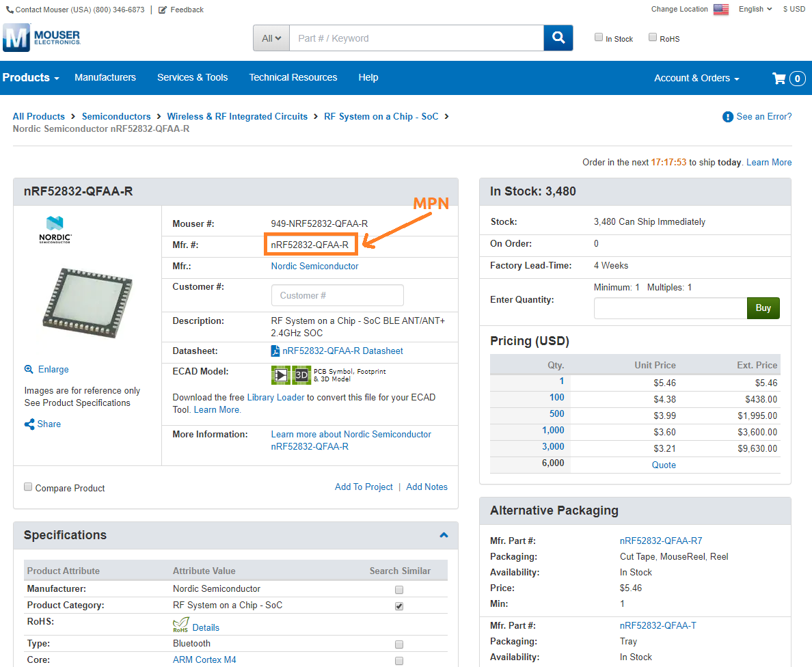Click the RoHS leaf icon in Specifications
The width and height of the screenshot is (812, 667).
coord(180,625)
